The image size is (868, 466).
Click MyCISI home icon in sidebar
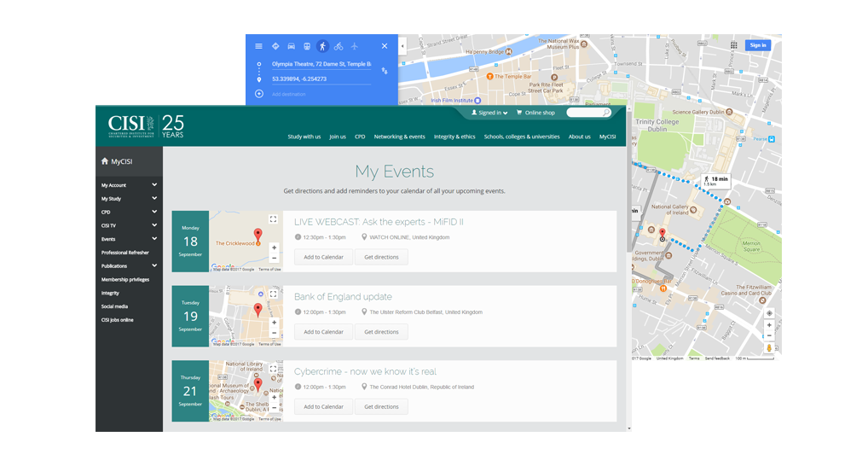coord(105,161)
